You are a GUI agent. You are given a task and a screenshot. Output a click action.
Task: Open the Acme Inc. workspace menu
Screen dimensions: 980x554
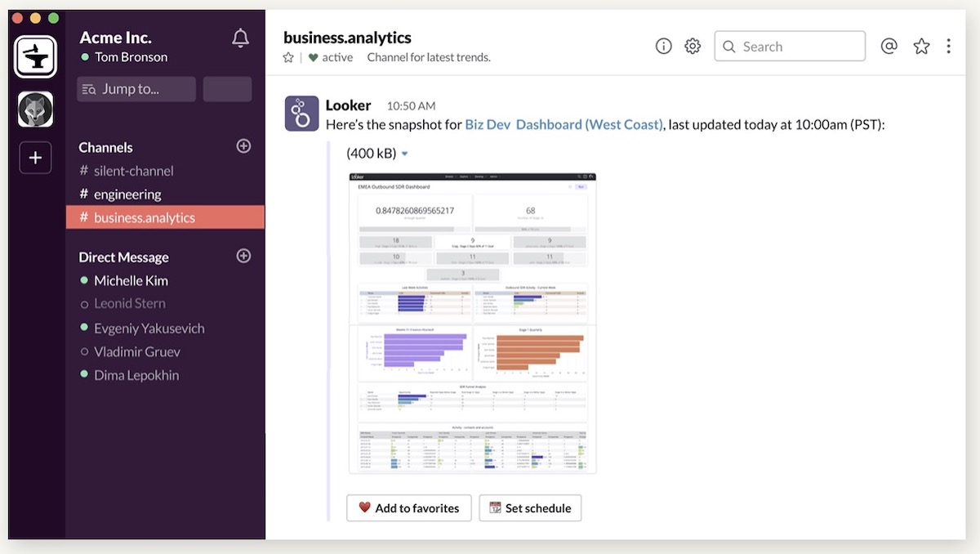(x=115, y=37)
